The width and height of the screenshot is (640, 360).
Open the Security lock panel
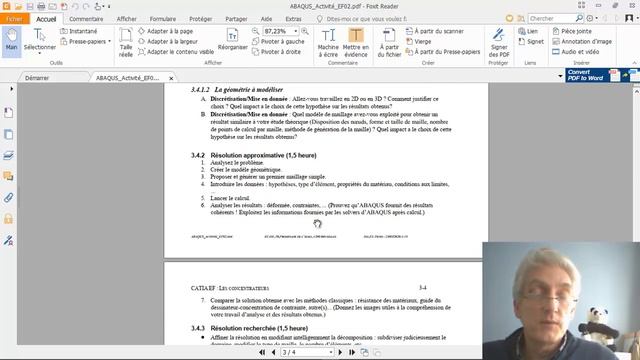pyautogui.click(x=8, y=219)
